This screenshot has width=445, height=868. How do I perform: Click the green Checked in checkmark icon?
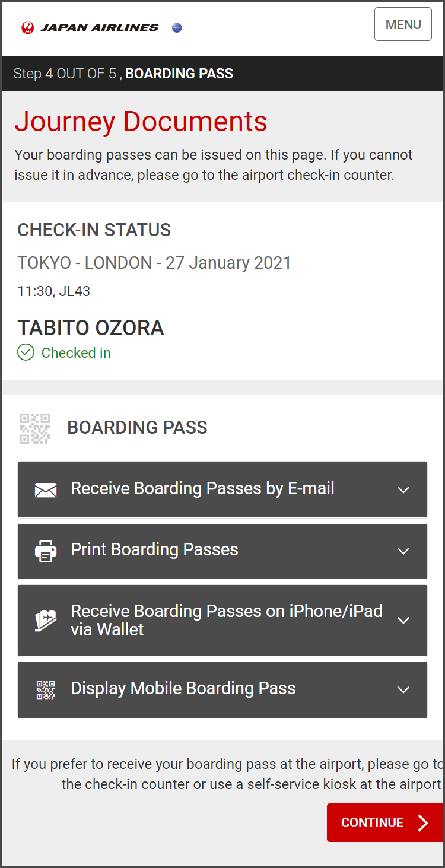point(25,352)
